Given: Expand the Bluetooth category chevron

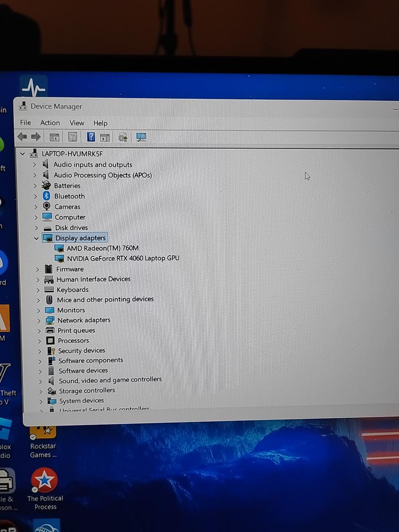Looking at the screenshot, I should [x=35, y=196].
